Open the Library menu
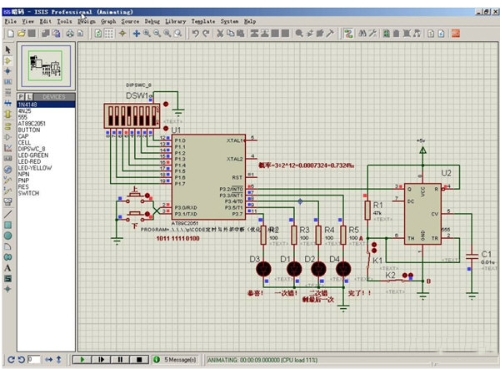 click(176, 21)
